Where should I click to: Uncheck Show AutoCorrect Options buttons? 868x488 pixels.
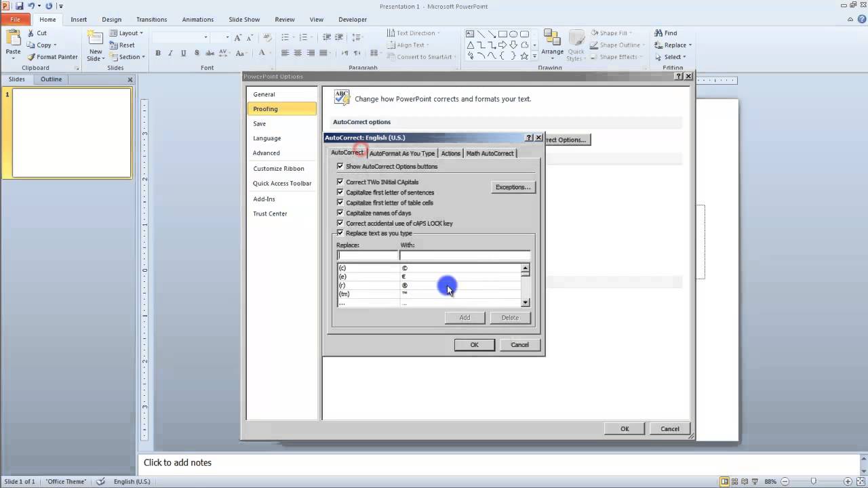(340, 166)
